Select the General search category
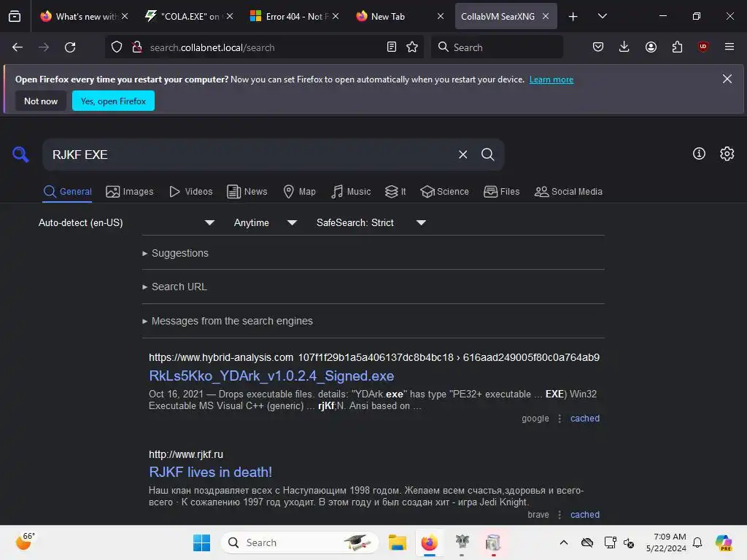 pyautogui.click(x=67, y=192)
